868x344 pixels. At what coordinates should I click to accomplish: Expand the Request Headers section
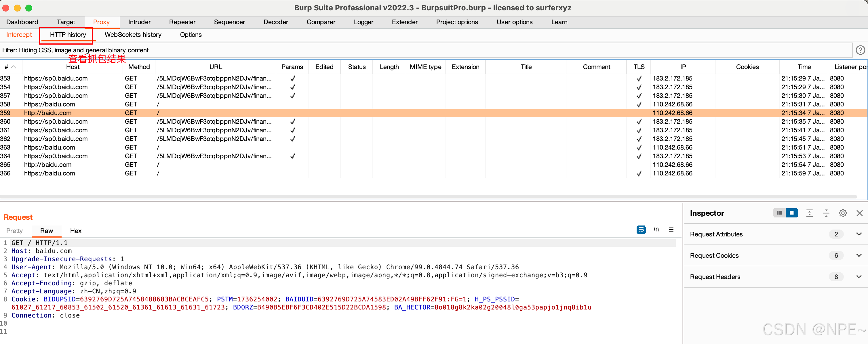[859, 277]
